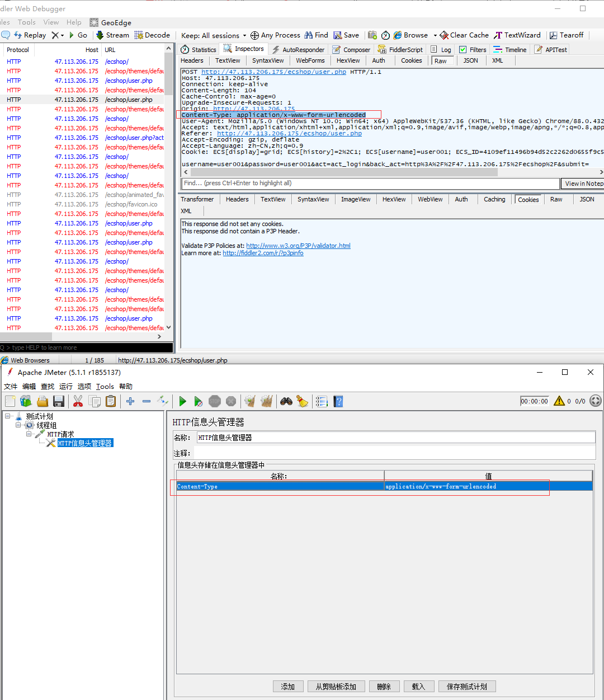Open Fiddler Help menu
The width and height of the screenshot is (604, 700).
tap(74, 22)
